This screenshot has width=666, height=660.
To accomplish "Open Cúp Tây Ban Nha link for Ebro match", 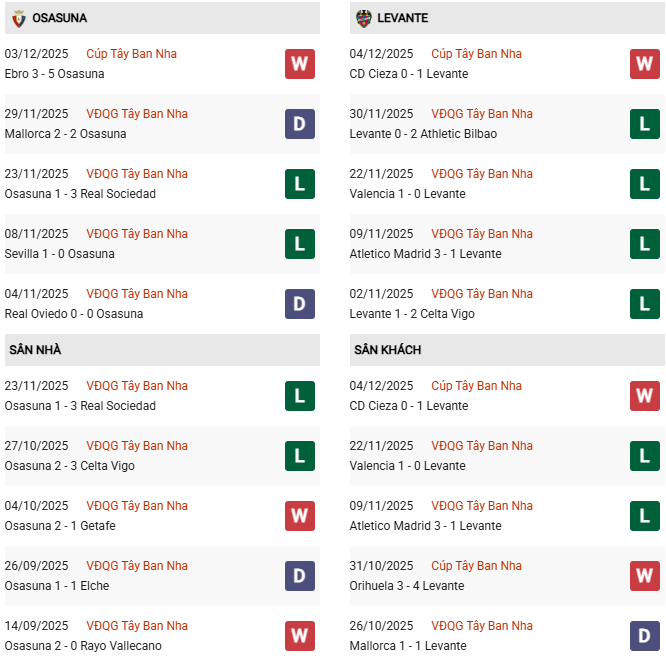I will 131,54.
